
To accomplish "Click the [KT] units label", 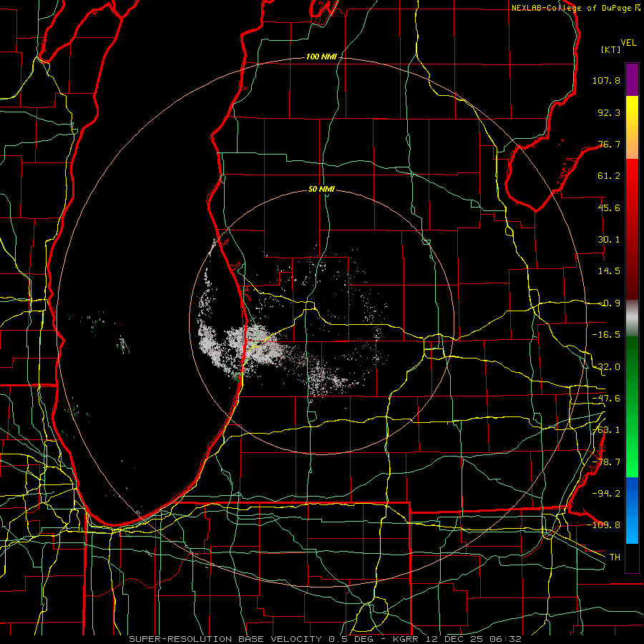I will 611,49.
